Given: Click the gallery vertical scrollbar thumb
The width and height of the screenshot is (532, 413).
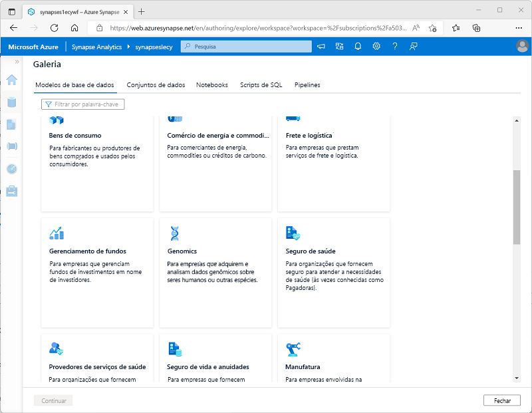Looking at the screenshot, I should 517,207.
